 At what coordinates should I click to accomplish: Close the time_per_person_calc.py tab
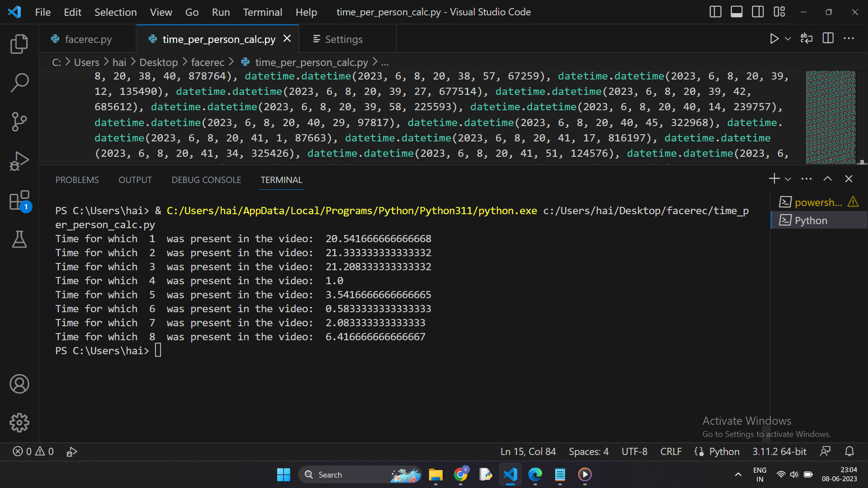tap(287, 39)
